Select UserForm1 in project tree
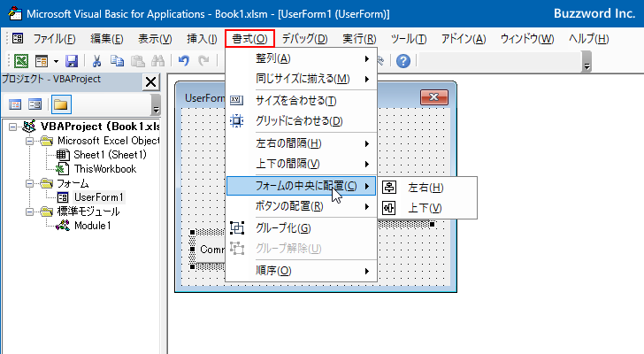The image size is (644, 354). pyautogui.click(x=98, y=197)
